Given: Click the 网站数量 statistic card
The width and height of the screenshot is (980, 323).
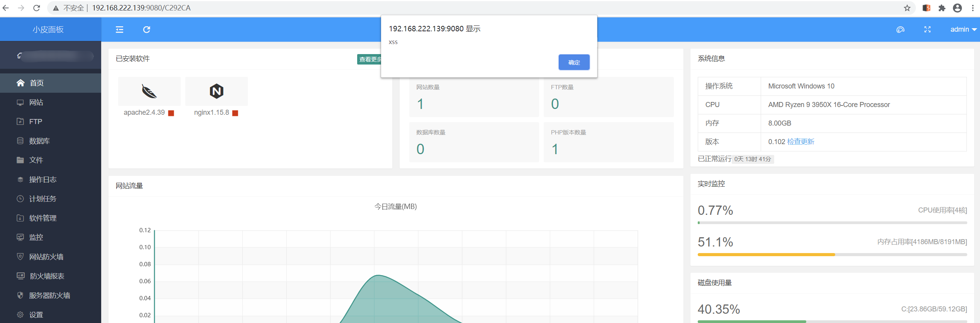Looking at the screenshot, I should [474, 97].
